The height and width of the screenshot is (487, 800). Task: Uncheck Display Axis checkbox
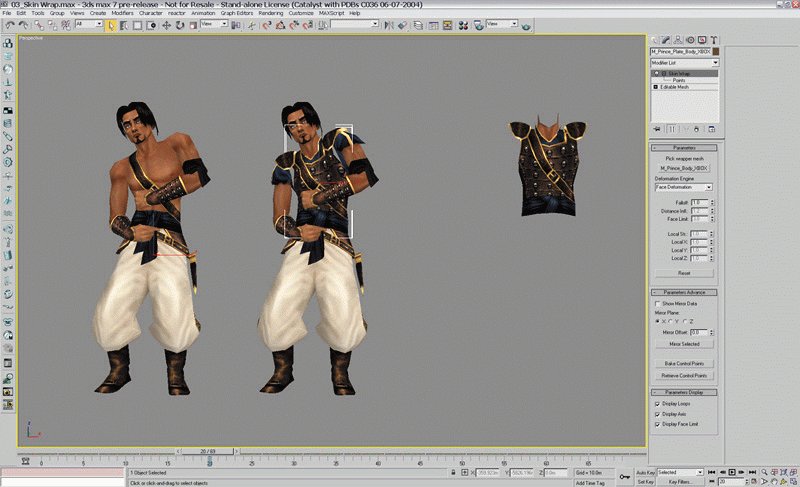pyautogui.click(x=658, y=414)
